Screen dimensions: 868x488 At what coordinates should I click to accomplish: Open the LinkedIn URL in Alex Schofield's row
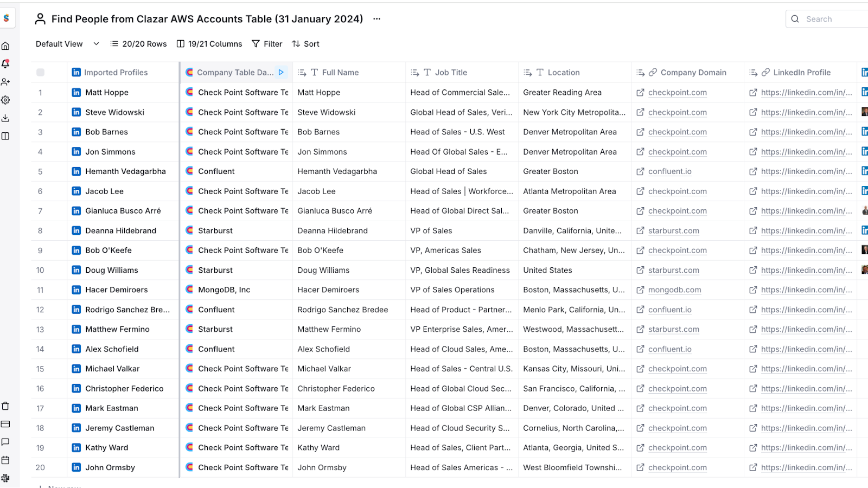click(807, 349)
